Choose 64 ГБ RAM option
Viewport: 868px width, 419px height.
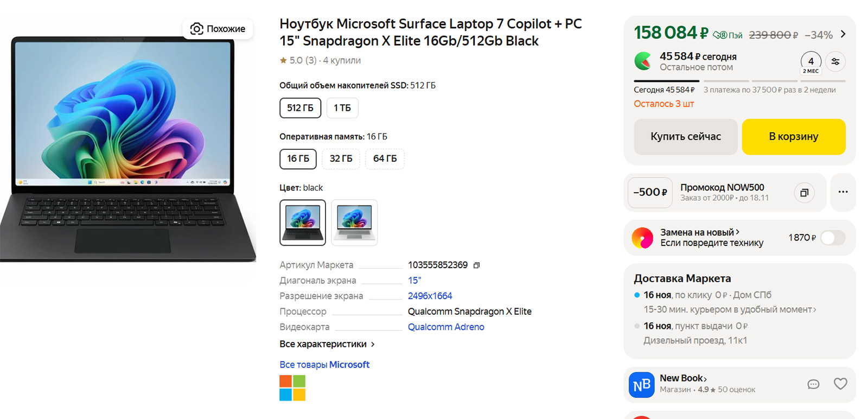pyautogui.click(x=385, y=158)
